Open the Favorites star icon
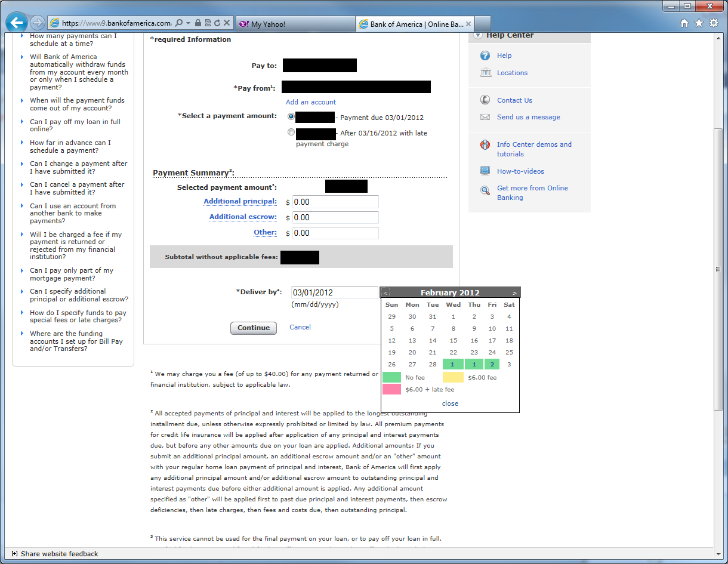 click(x=699, y=23)
